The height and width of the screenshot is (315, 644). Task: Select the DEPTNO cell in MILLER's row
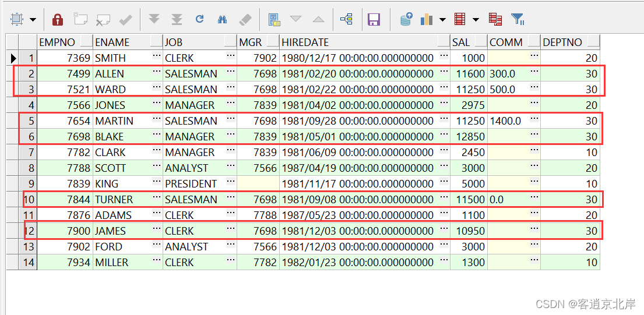[570, 263]
